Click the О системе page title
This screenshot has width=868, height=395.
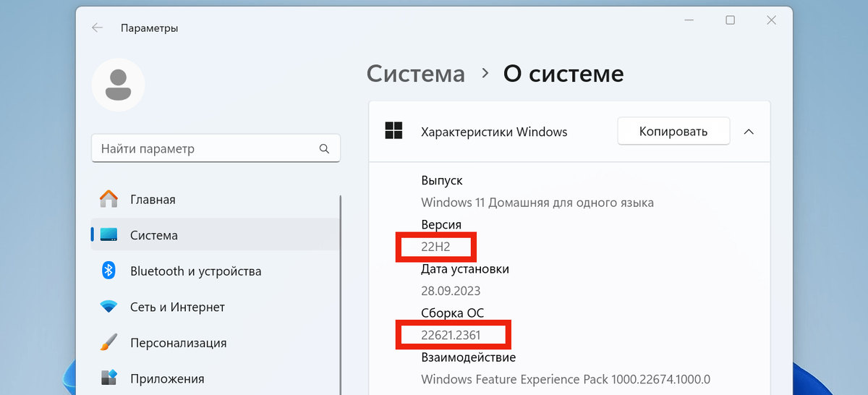[563, 73]
